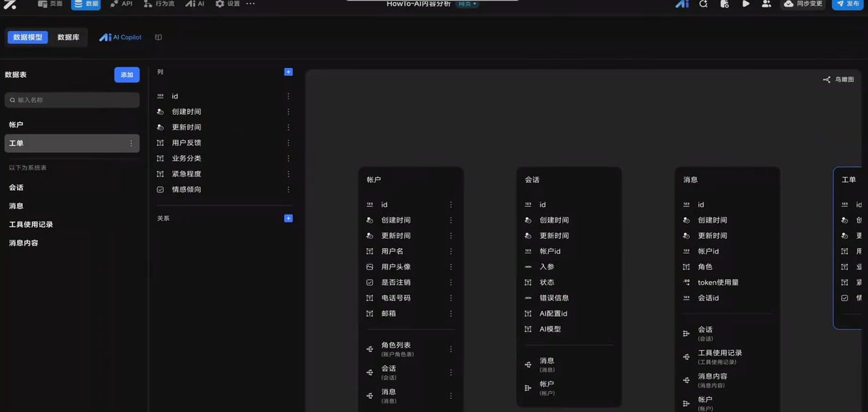Open the three-dot menu for id in 列 panel
The height and width of the screenshot is (412, 868).
(288, 96)
